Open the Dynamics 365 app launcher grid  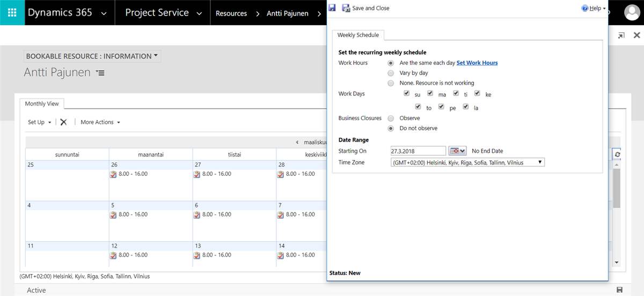(12, 12)
